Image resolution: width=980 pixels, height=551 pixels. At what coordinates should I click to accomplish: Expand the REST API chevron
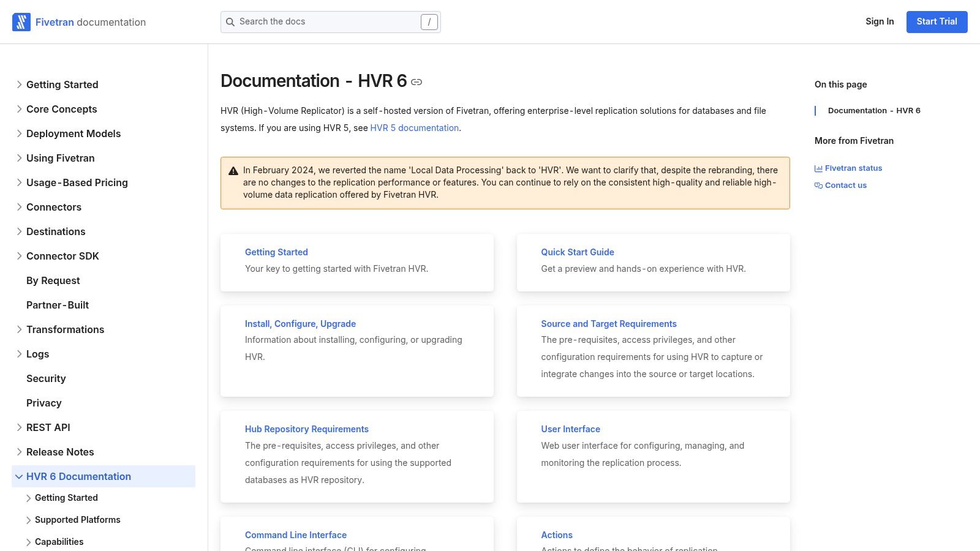pos(19,427)
